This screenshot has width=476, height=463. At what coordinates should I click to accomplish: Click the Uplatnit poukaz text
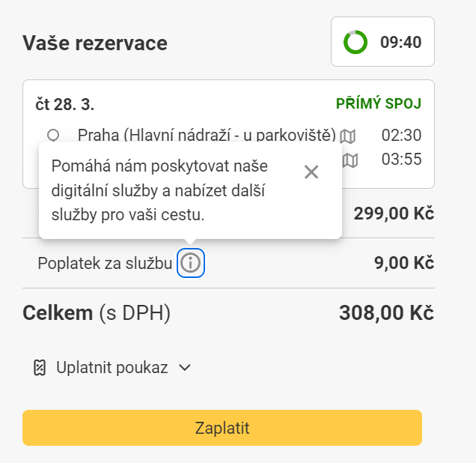coord(112,368)
